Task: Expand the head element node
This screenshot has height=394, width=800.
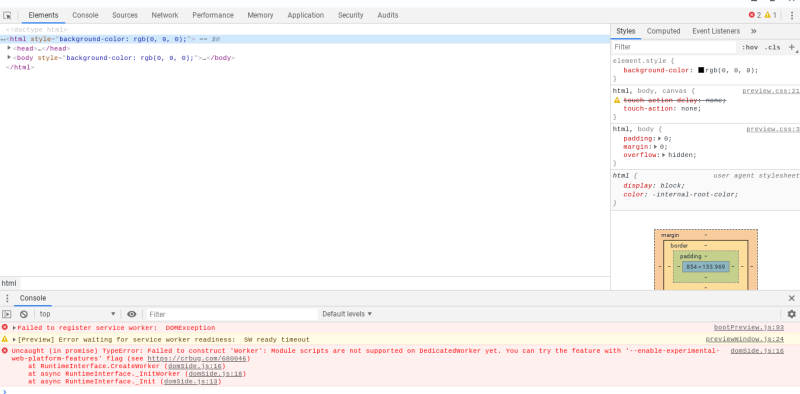Action: 9,48
